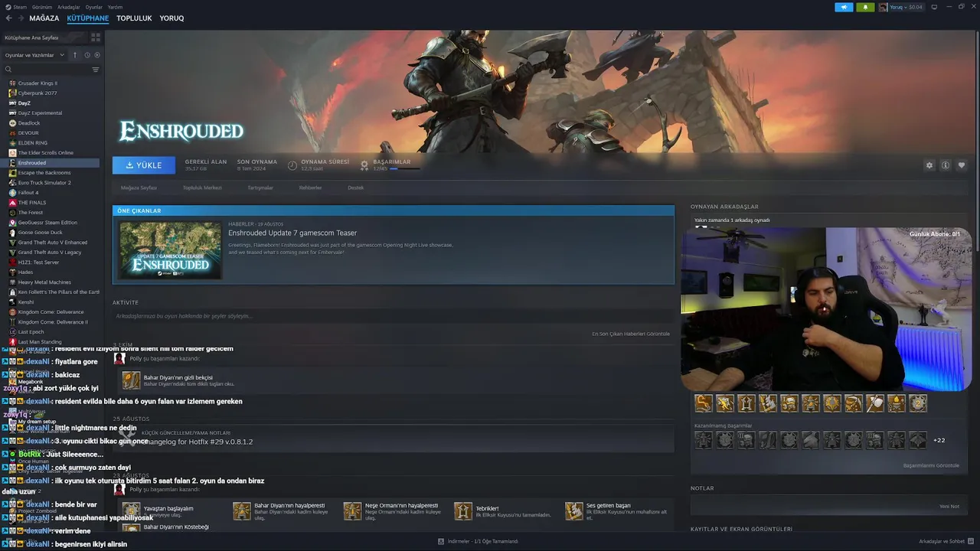The image size is (980, 551).
Task: Open the Mağaza Sayfası game tab
Action: (x=139, y=187)
